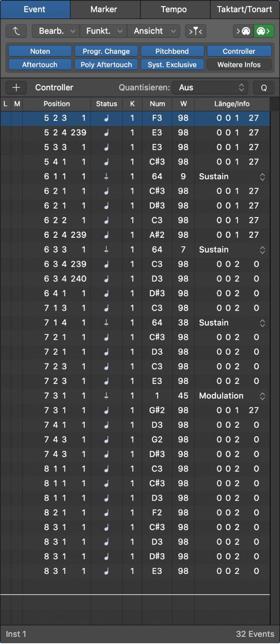Toggle the Syst. Exclusive event filter
Viewport: 280px width, 644px height.
(172, 65)
